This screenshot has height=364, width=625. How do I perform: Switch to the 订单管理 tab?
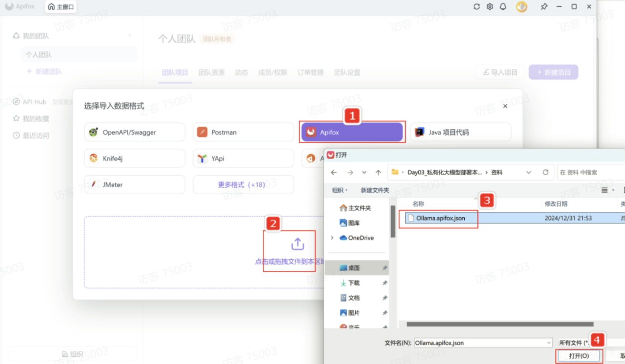[x=311, y=73]
